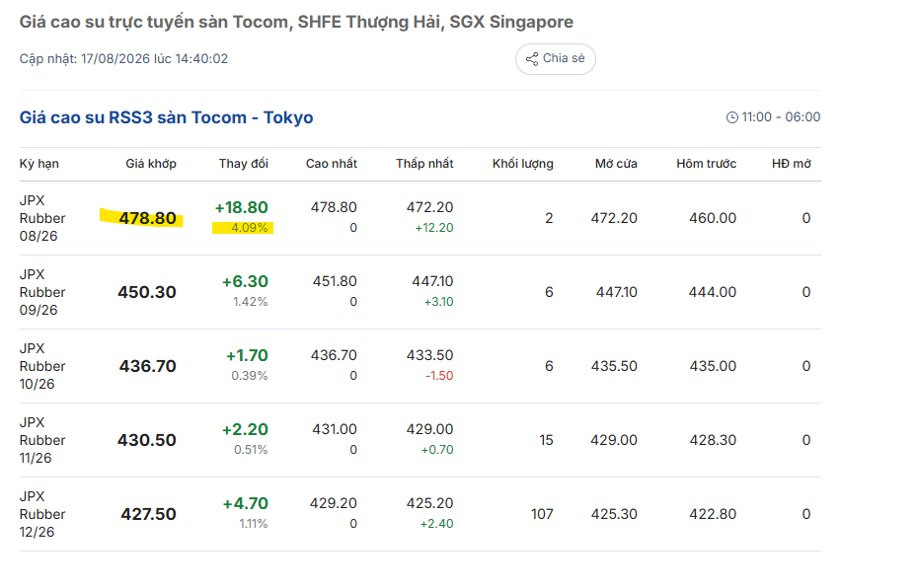Click the opening price 425.30
916x588 pixels.
pyautogui.click(x=614, y=514)
